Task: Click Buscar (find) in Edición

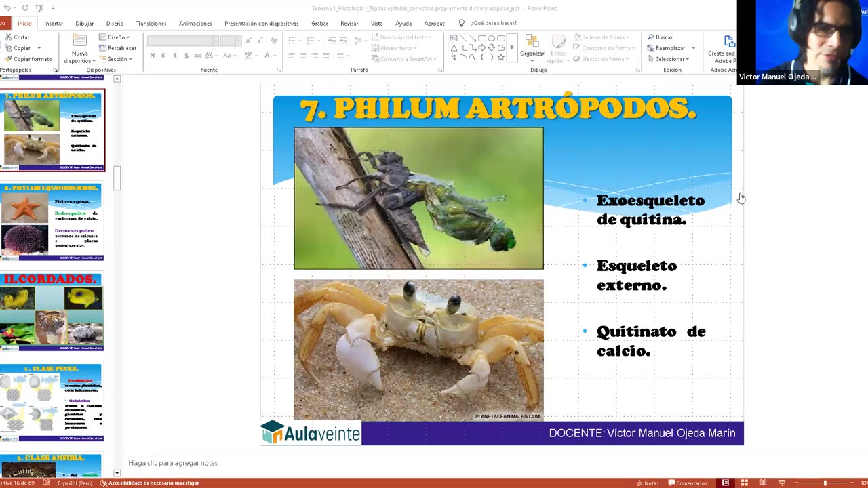Action: coord(659,37)
